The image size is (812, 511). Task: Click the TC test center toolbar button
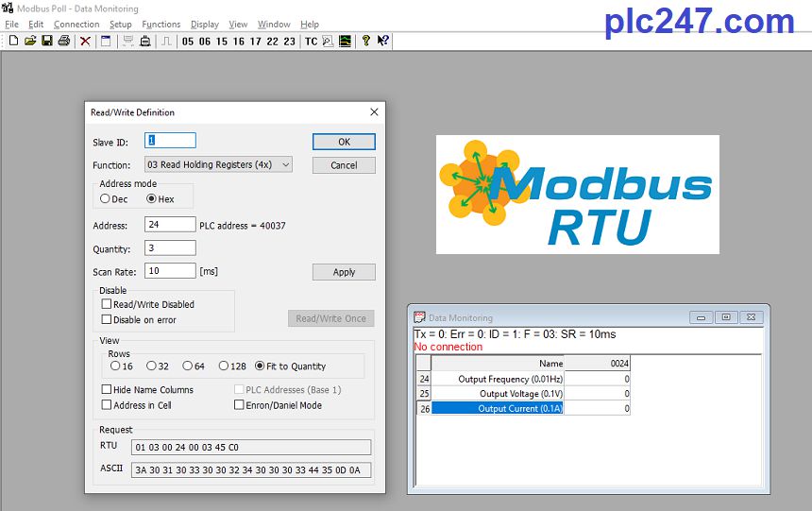click(x=312, y=42)
